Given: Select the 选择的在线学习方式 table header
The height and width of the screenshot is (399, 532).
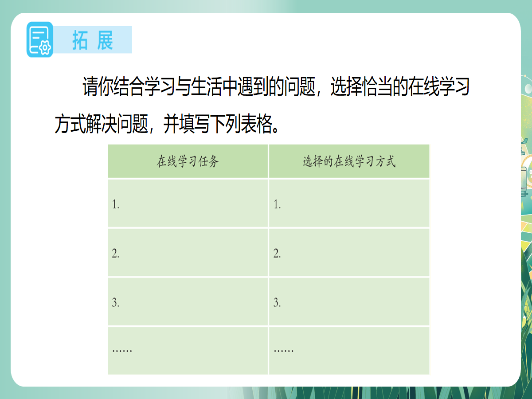Looking at the screenshot, I should (349, 161).
